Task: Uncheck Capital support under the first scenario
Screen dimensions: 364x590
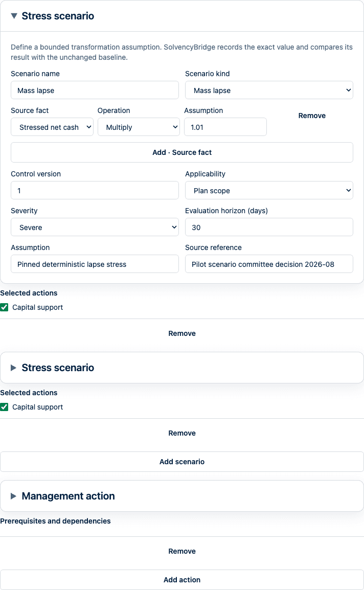Action: point(4,307)
